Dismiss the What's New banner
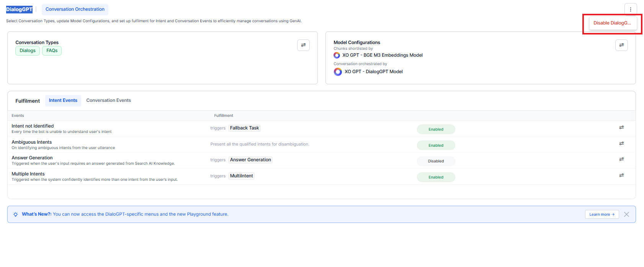This screenshot has height=267, width=644. pyautogui.click(x=626, y=215)
